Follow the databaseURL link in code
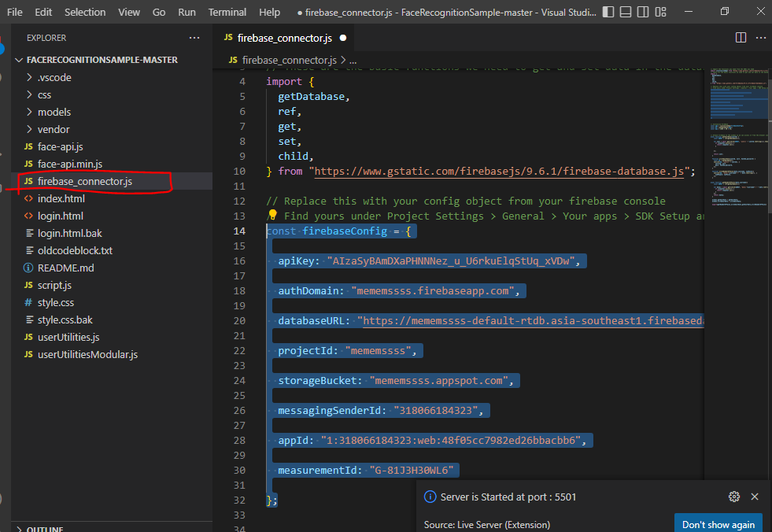The width and height of the screenshot is (772, 532). pyautogui.click(x=534, y=320)
